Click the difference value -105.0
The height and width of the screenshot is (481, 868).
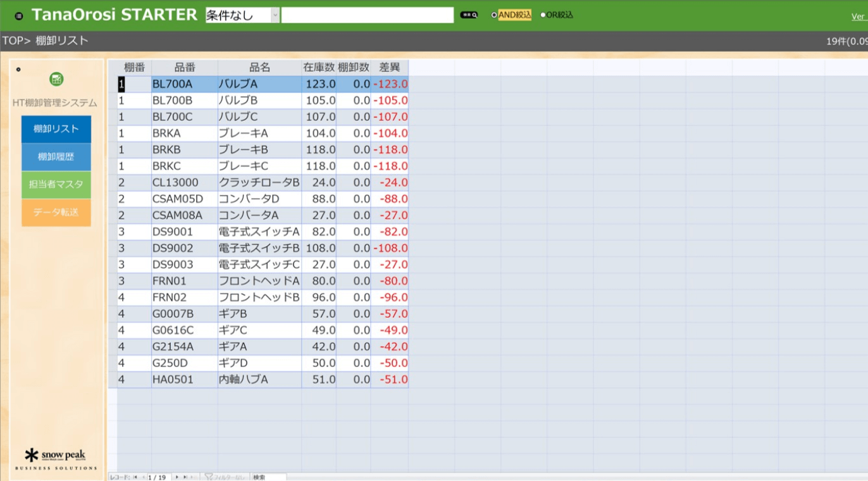389,101
